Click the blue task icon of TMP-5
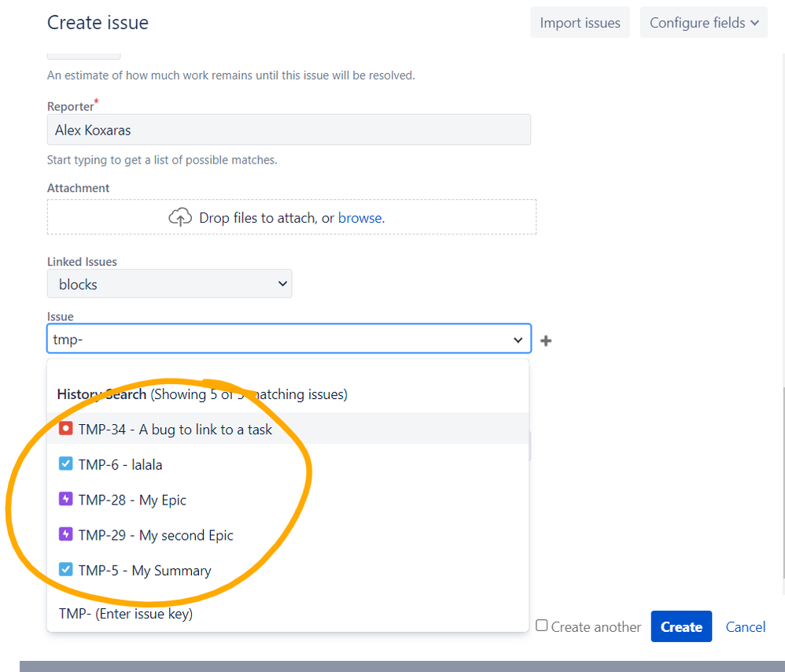This screenshot has width=785, height=672. 65,570
